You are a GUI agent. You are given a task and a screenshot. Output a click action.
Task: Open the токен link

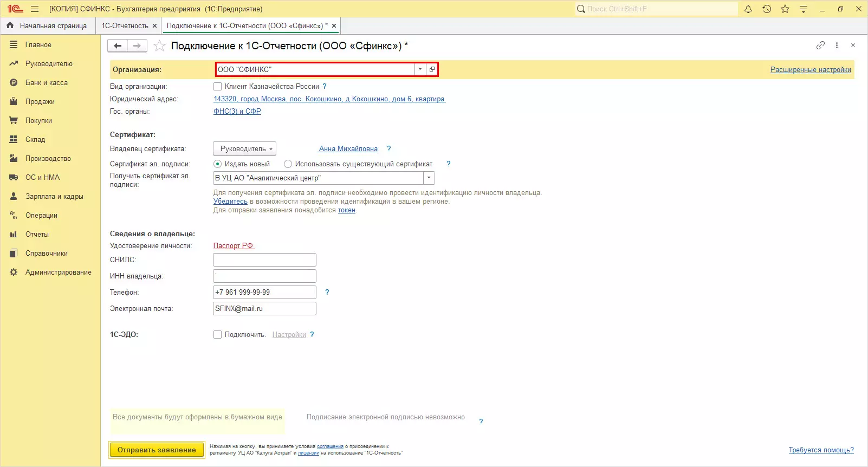347,210
